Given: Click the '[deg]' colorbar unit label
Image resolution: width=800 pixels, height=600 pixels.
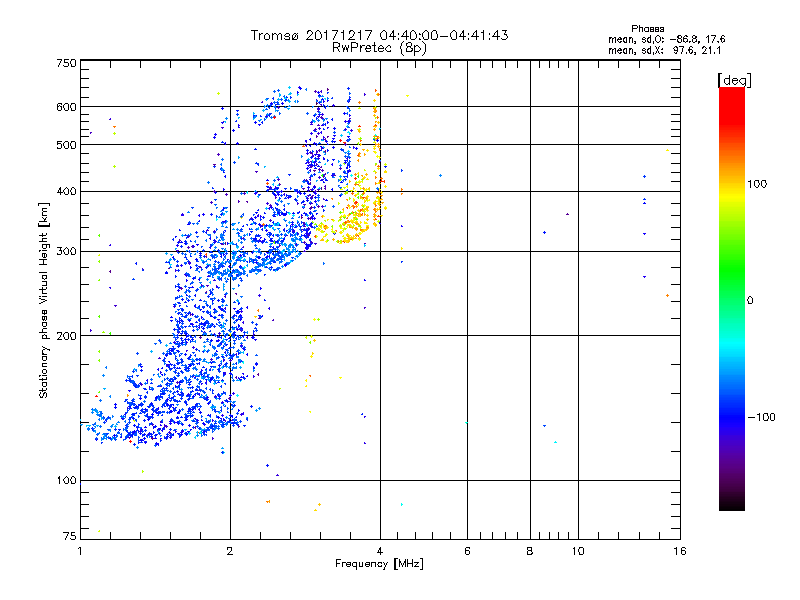Looking at the screenshot, I should 734,80.
